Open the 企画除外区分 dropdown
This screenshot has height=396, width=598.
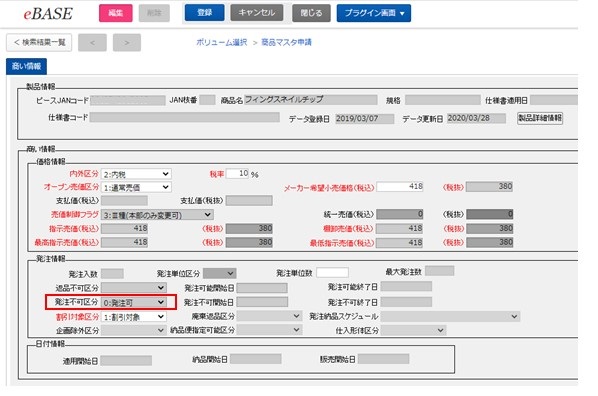pyautogui.click(x=133, y=330)
